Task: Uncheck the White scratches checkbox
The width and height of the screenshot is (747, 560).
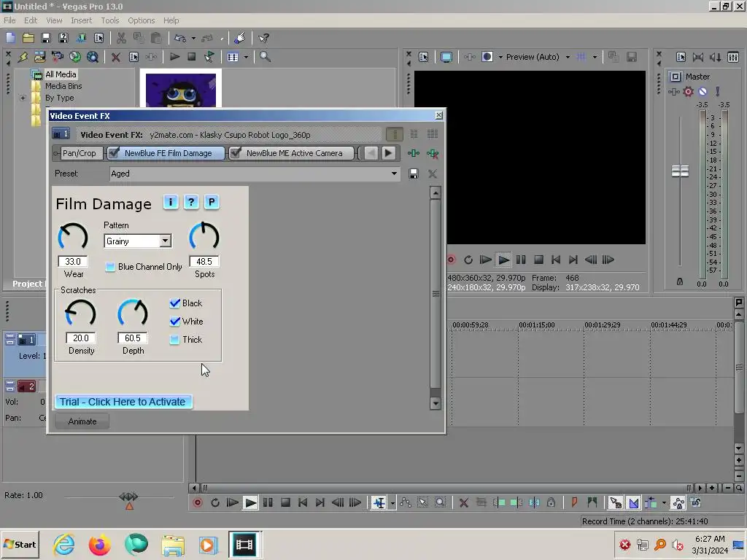Action: (175, 322)
